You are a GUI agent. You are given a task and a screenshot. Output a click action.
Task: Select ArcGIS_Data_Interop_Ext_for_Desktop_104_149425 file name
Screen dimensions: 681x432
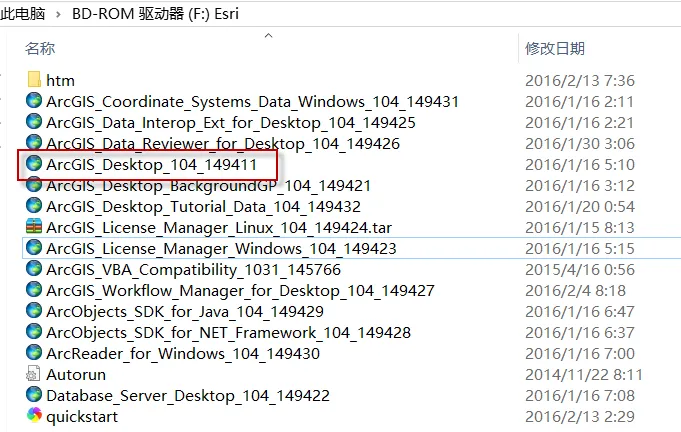click(x=231, y=123)
